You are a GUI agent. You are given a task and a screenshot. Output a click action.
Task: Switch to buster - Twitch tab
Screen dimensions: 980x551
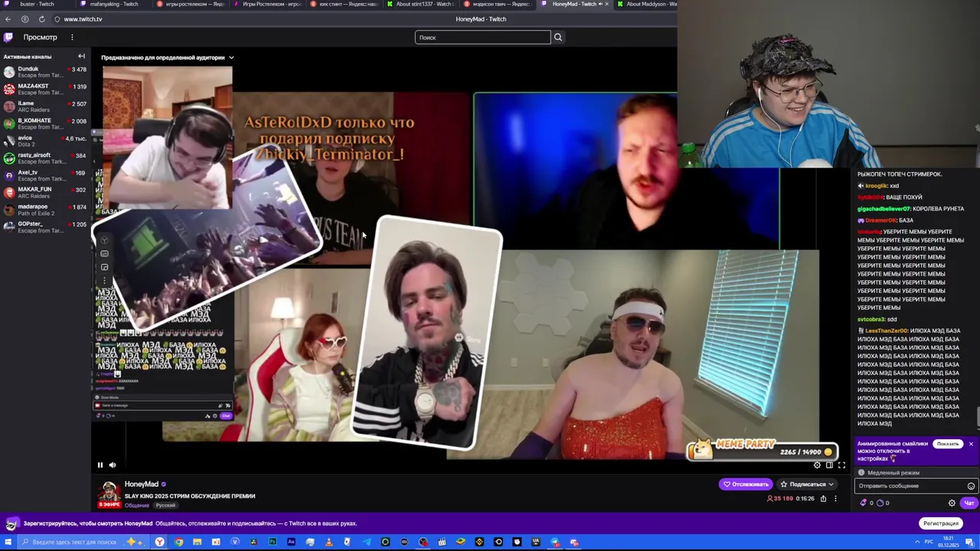(x=38, y=4)
